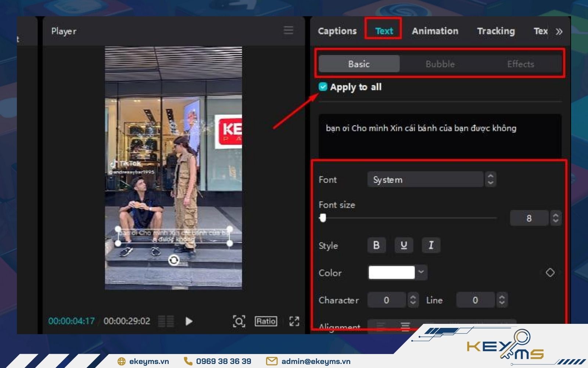The height and width of the screenshot is (368, 588).
Task: Click the rotate handle below caption
Action: [173, 261]
